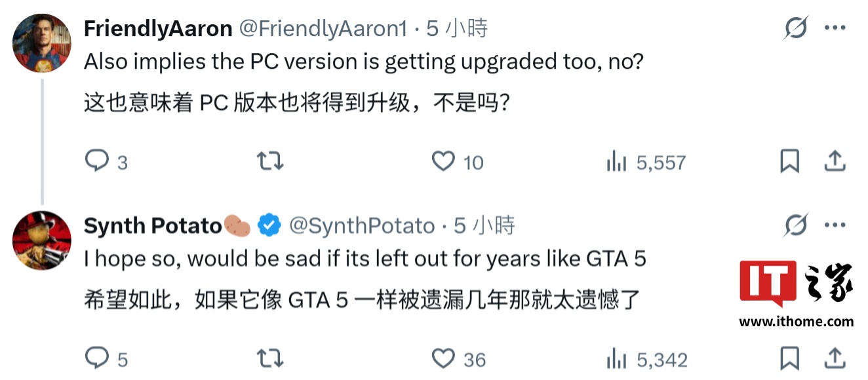
Task: Reply to FriendlyAaron's tweet
Action: click(97, 161)
